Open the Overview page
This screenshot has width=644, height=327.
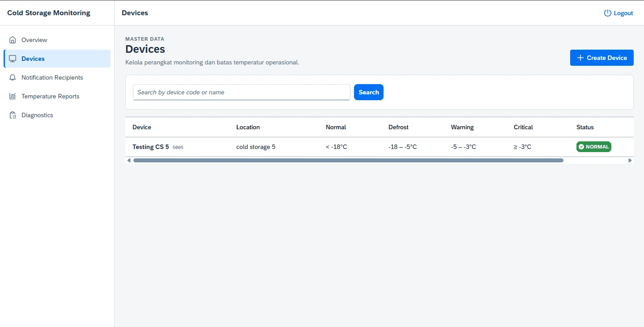pos(57,40)
